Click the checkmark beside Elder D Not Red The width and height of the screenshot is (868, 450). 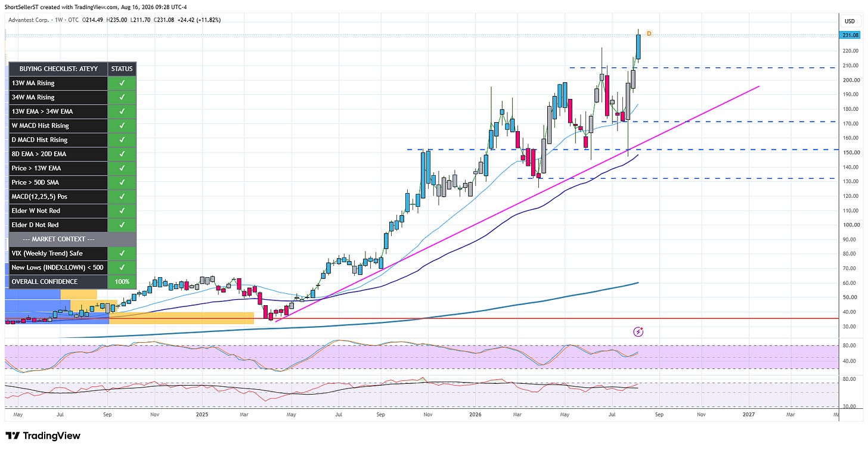tap(122, 225)
